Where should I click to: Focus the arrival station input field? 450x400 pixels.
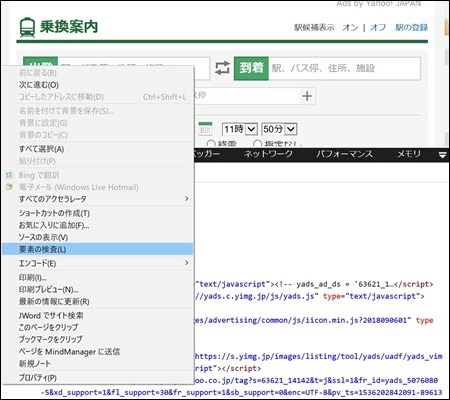345,68
